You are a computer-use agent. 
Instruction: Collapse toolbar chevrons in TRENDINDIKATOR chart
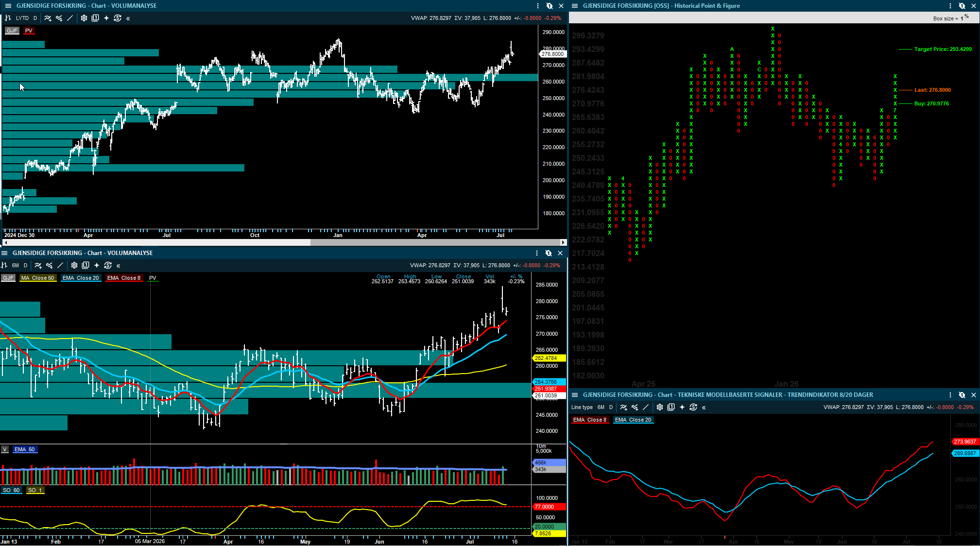pyautogui.click(x=704, y=408)
